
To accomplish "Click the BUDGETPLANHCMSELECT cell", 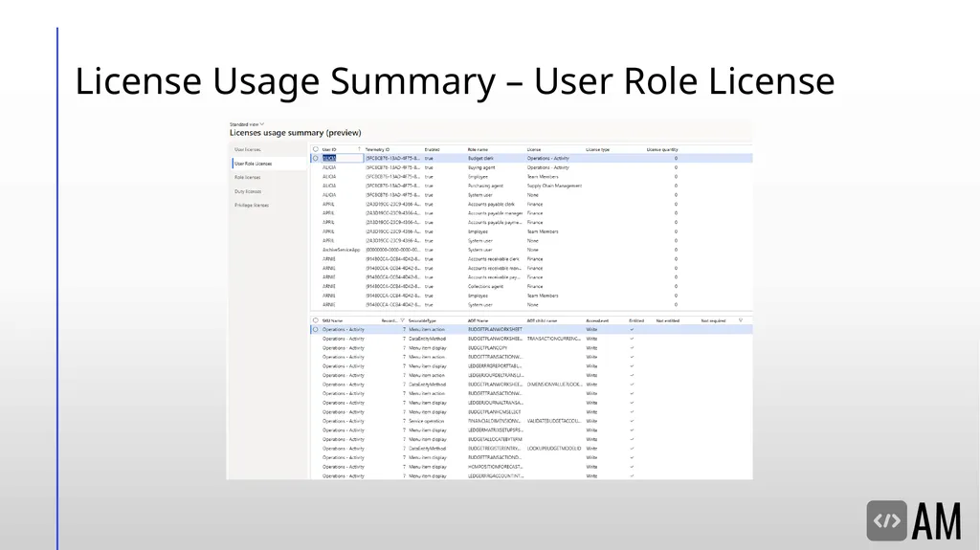I will point(494,412).
